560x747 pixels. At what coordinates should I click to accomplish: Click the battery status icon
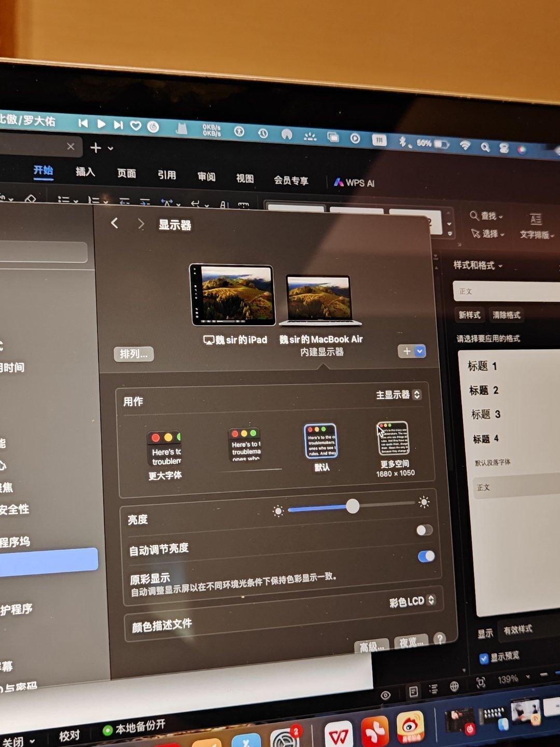tap(441, 144)
